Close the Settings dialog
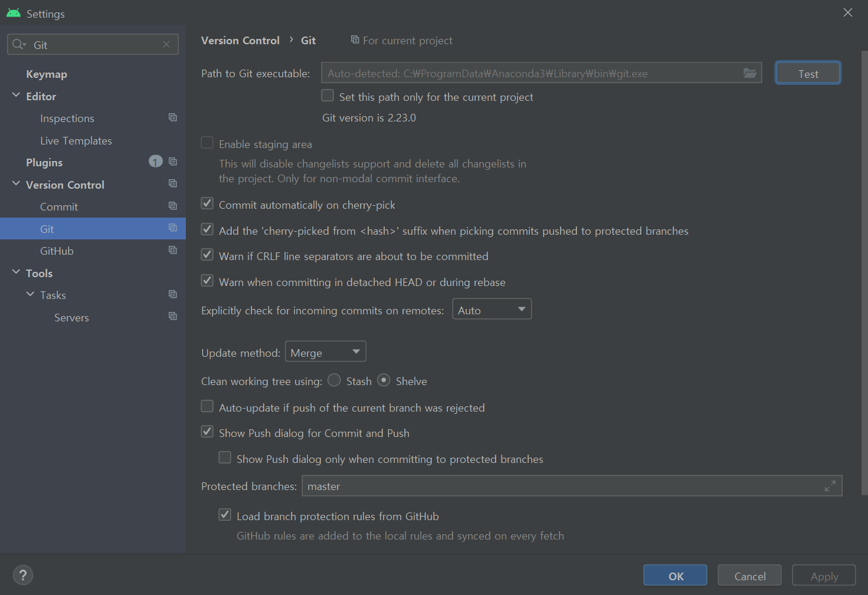 click(x=848, y=12)
